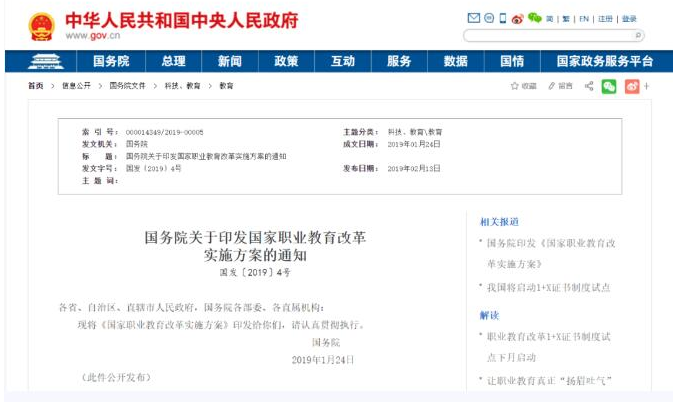Click the plus icon for more sharing

pos(646,86)
